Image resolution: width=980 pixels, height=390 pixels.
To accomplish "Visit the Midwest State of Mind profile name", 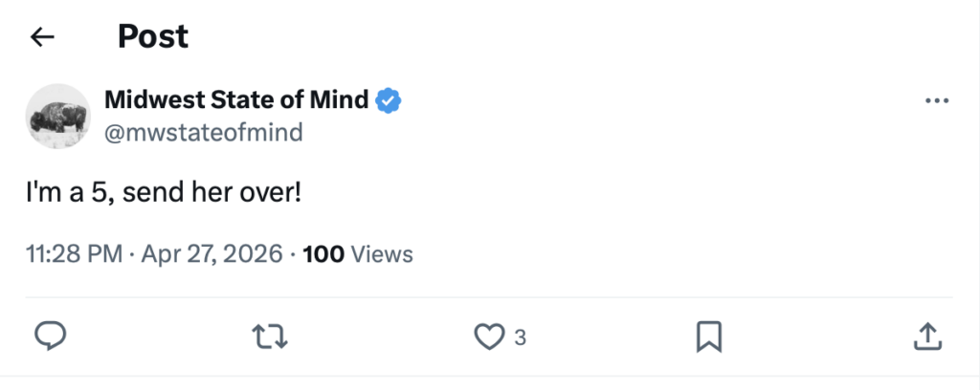I will 235,99.
